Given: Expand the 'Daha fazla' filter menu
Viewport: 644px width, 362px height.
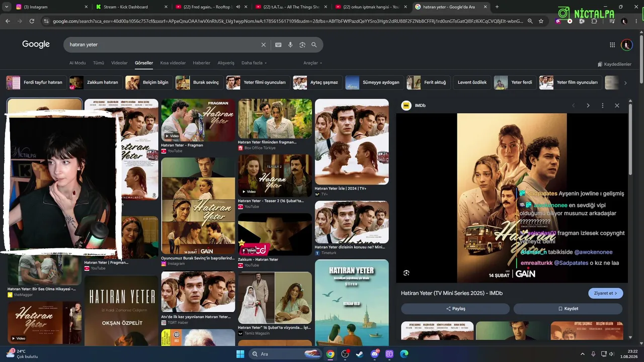Looking at the screenshot, I should pos(254,63).
